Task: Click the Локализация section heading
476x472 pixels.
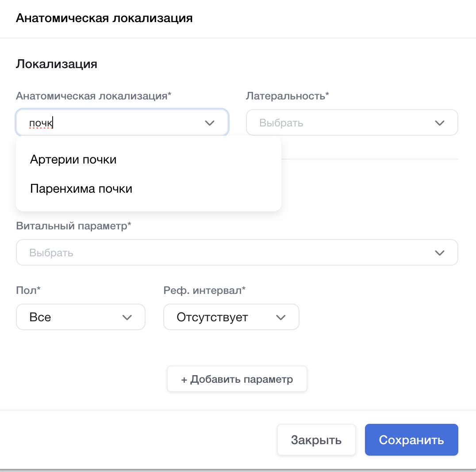Action: 57,64
